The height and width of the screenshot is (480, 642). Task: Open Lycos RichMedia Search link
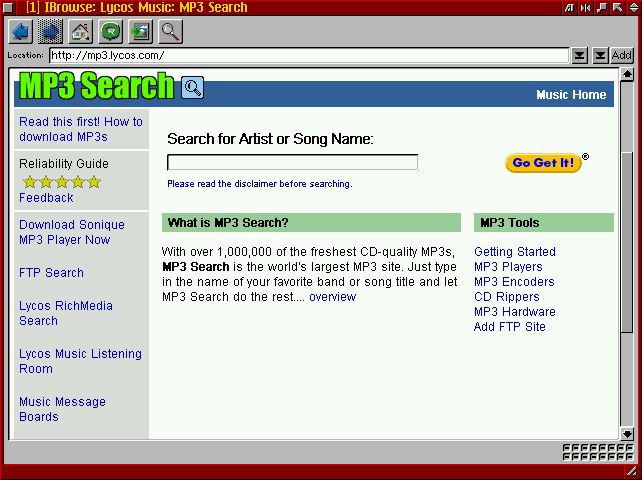(66, 313)
